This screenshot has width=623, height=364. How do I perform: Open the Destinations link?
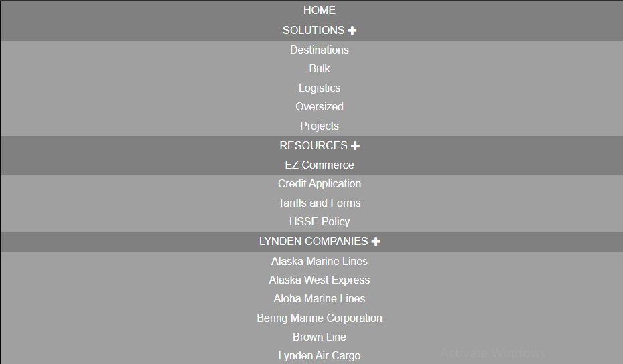pyautogui.click(x=320, y=50)
